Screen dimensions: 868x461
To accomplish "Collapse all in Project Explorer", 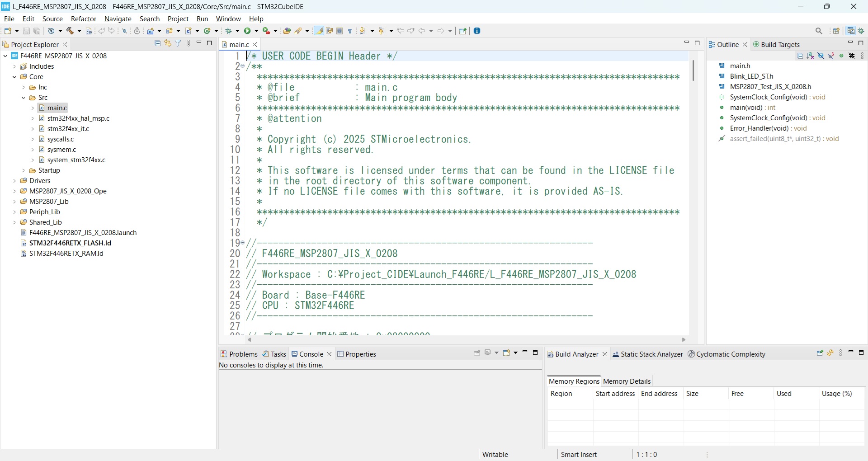I will point(158,43).
